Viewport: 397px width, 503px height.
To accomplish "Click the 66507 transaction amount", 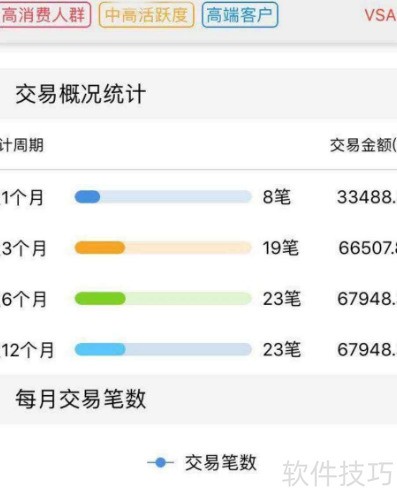I will pos(367,248).
